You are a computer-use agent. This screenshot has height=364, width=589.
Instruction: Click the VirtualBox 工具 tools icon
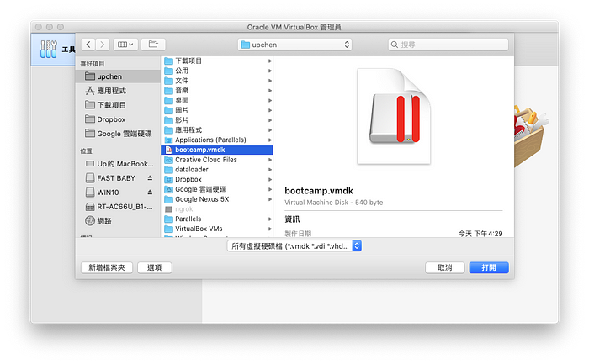click(x=49, y=49)
